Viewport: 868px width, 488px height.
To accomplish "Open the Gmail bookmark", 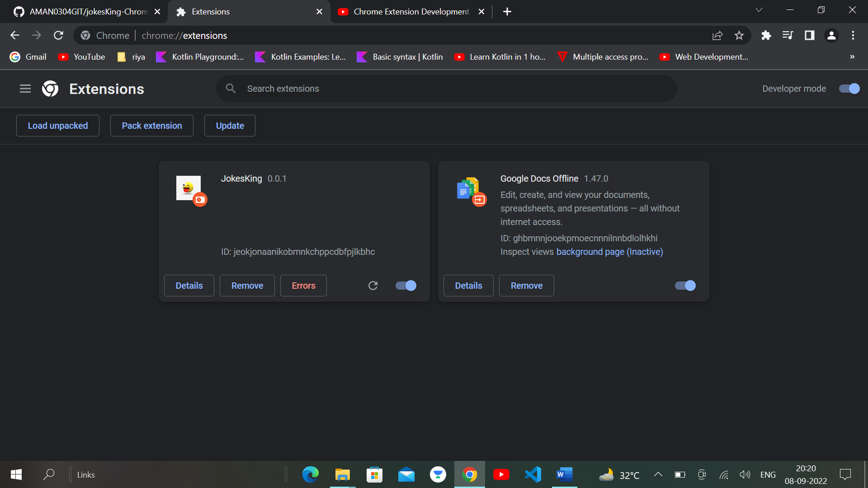I will [x=28, y=57].
